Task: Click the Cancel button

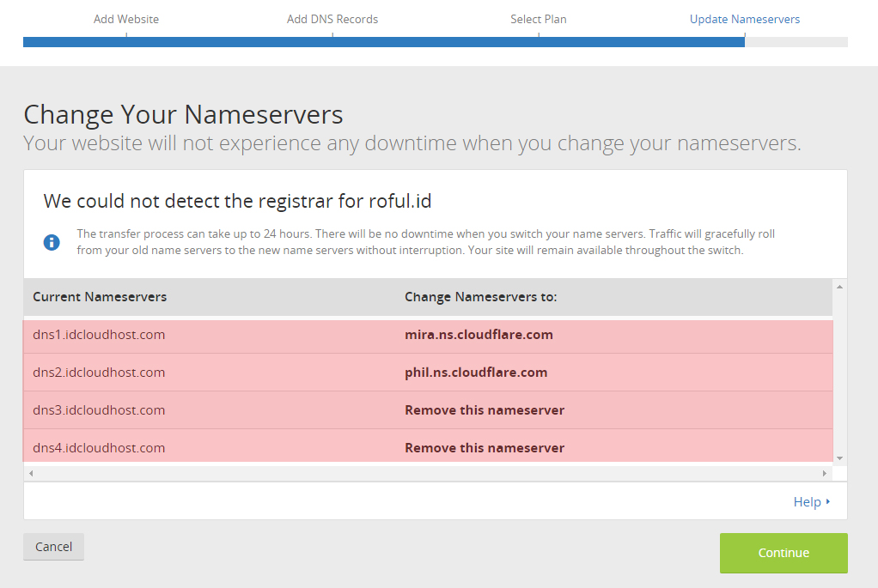Action: [x=53, y=546]
